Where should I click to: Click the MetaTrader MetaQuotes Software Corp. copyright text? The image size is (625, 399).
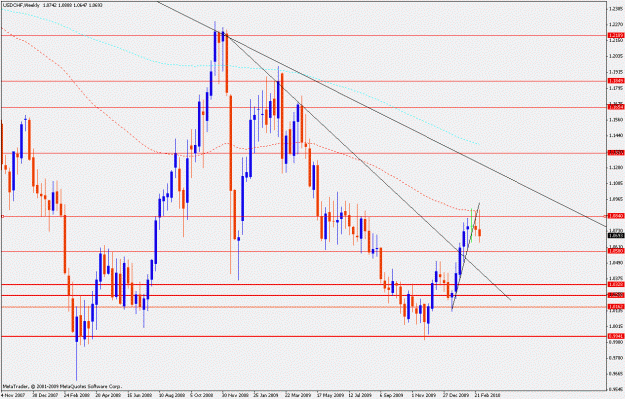(62, 386)
